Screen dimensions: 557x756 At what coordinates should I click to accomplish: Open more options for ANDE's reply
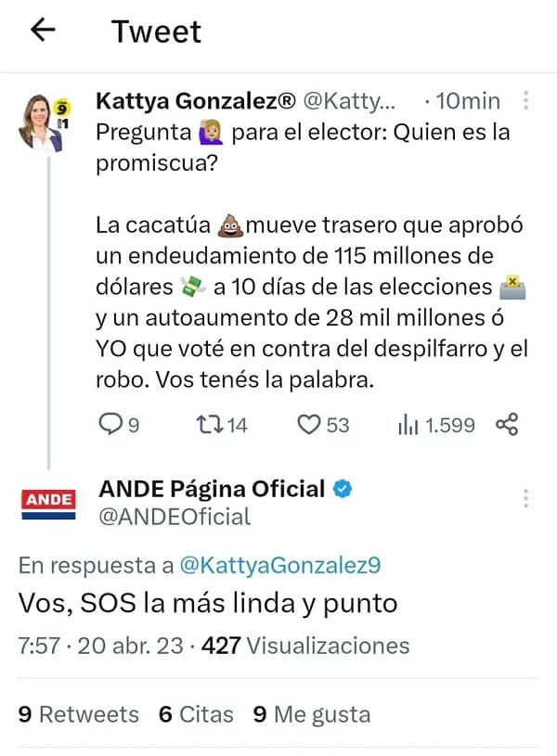pyautogui.click(x=526, y=497)
